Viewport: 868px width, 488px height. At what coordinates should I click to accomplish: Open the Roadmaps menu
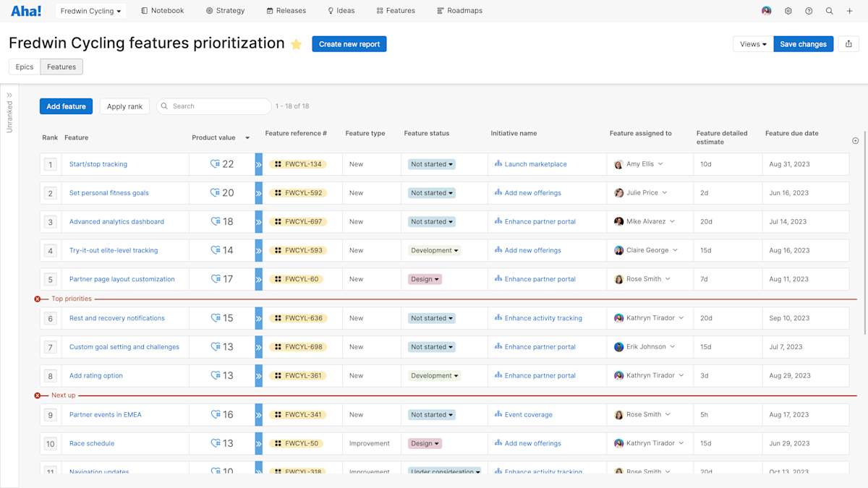click(x=460, y=11)
